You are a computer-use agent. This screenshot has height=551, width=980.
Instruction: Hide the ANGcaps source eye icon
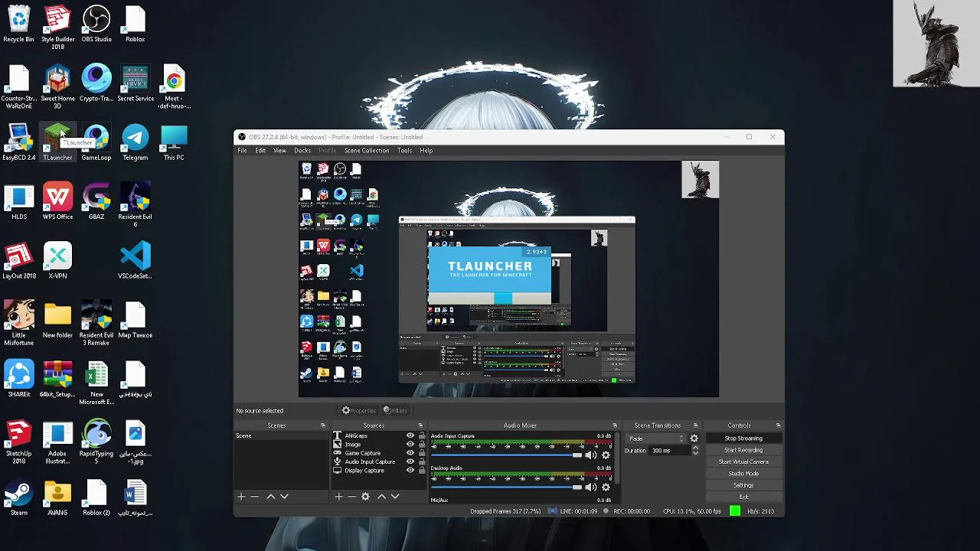click(x=410, y=436)
